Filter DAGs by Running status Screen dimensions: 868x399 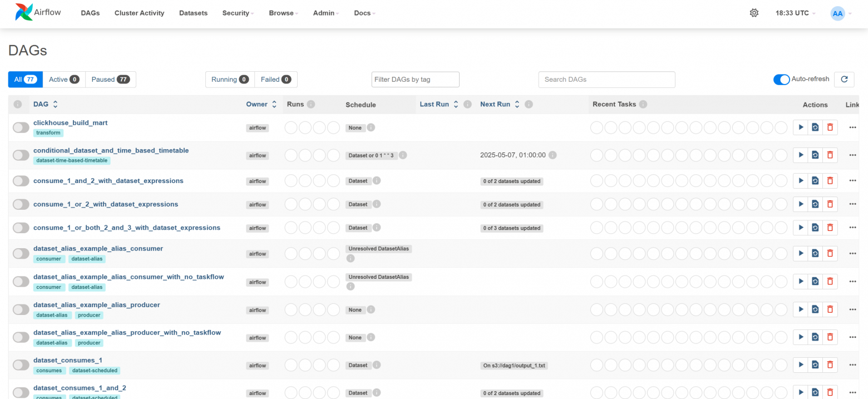click(230, 80)
